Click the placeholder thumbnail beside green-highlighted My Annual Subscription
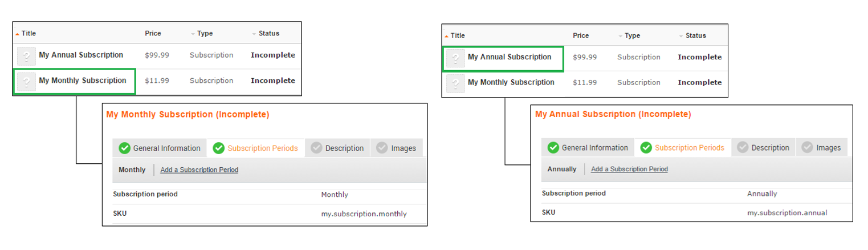Image resolution: width=868 pixels, height=250 pixels. coord(455,58)
